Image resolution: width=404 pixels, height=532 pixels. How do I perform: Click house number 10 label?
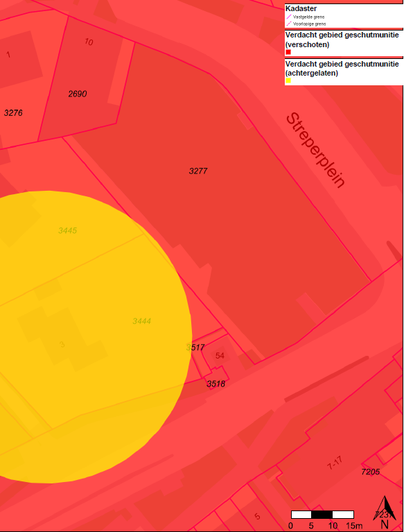pos(89,42)
